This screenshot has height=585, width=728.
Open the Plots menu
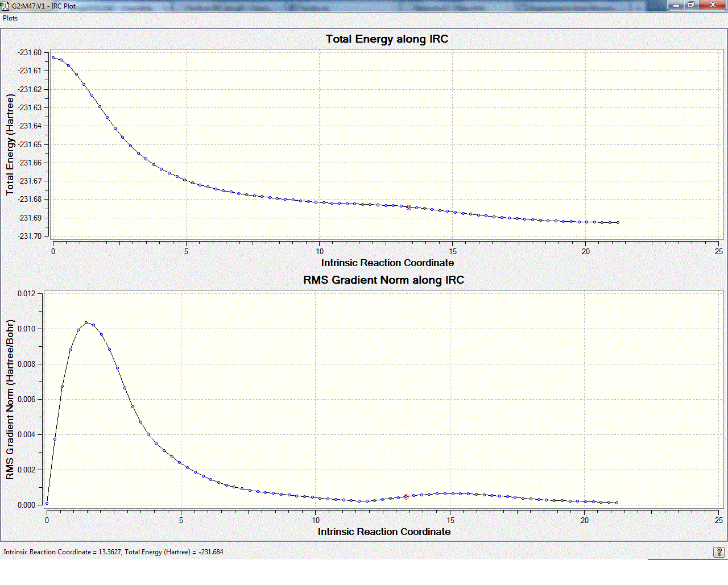point(10,18)
